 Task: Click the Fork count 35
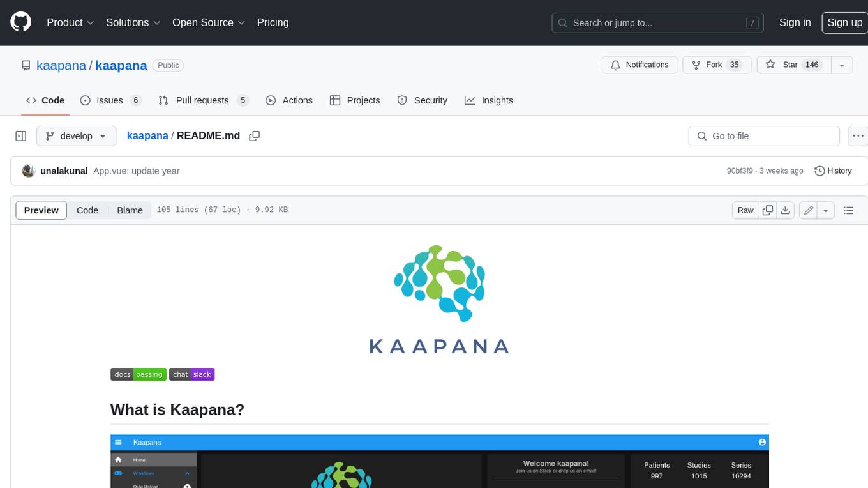tap(734, 65)
